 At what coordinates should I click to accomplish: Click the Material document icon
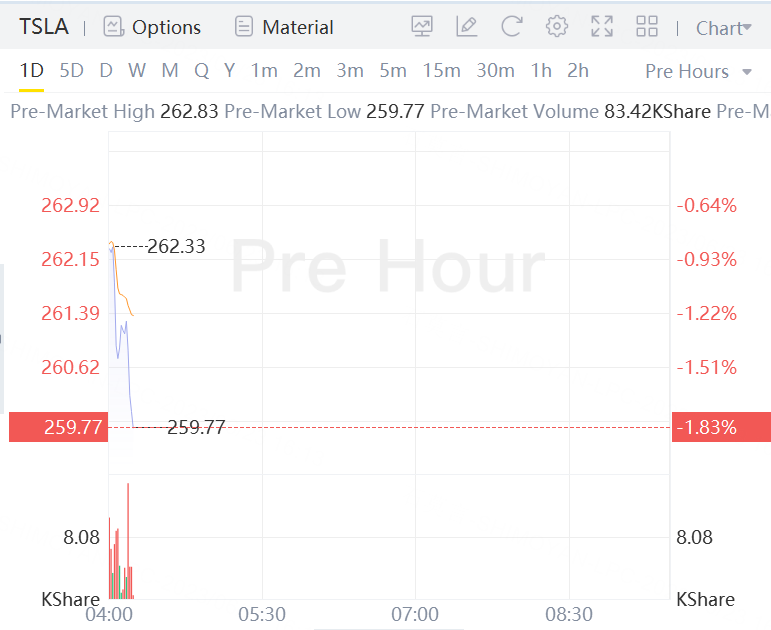244,27
